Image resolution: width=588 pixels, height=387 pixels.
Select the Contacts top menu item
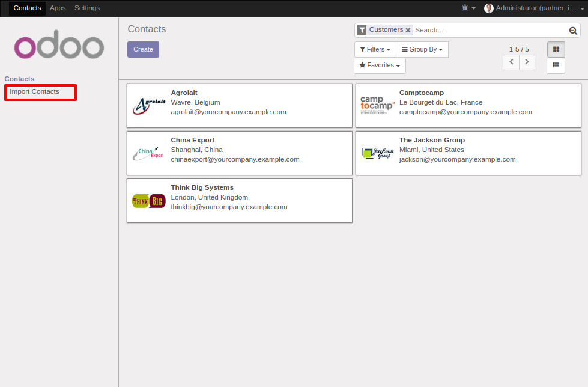(27, 8)
